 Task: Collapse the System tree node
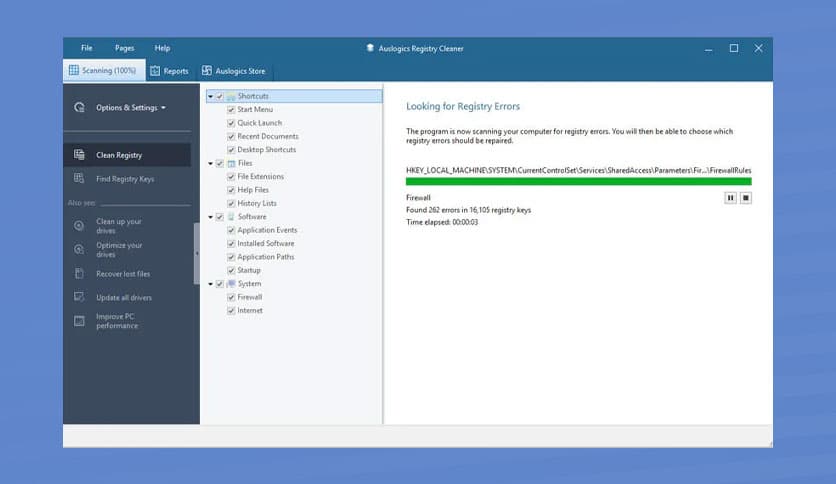(211, 284)
